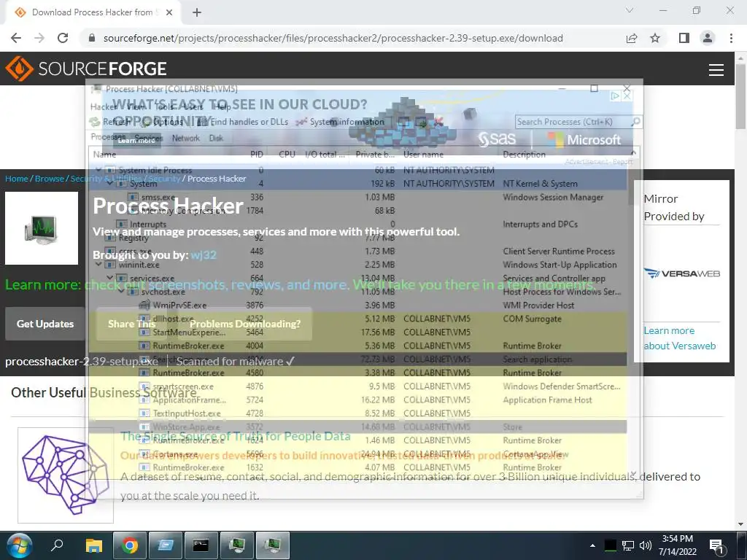Open File Explorer from the taskbar
This screenshot has height=560, width=747.
pyautogui.click(x=94, y=545)
